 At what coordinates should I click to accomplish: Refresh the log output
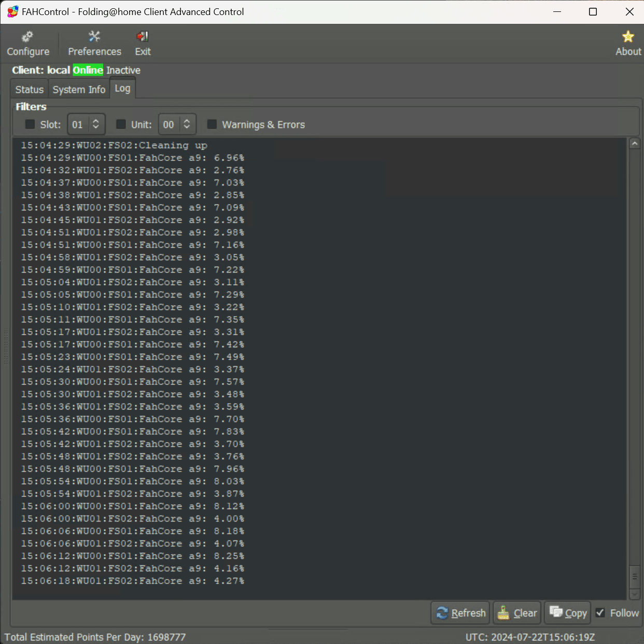coord(460,613)
